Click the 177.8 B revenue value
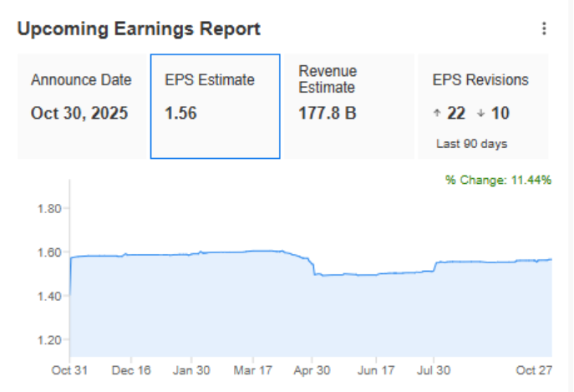This screenshot has width=574, height=392. [x=328, y=113]
